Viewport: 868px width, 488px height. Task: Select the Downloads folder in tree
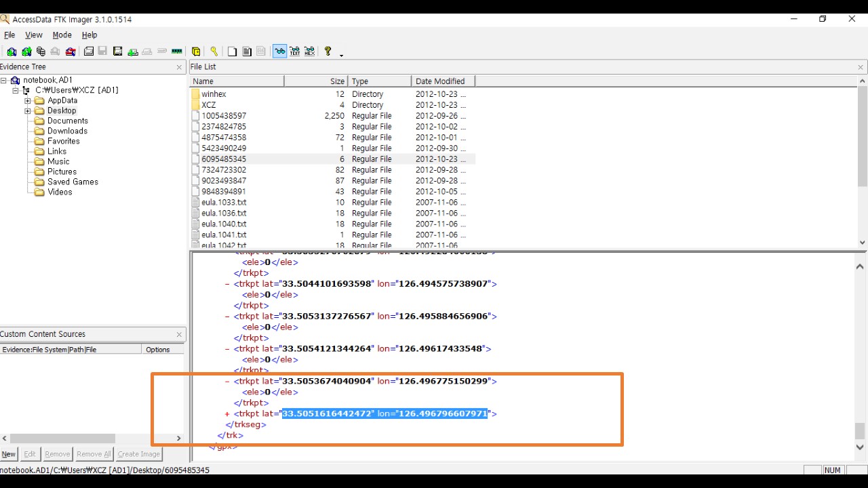coord(67,131)
